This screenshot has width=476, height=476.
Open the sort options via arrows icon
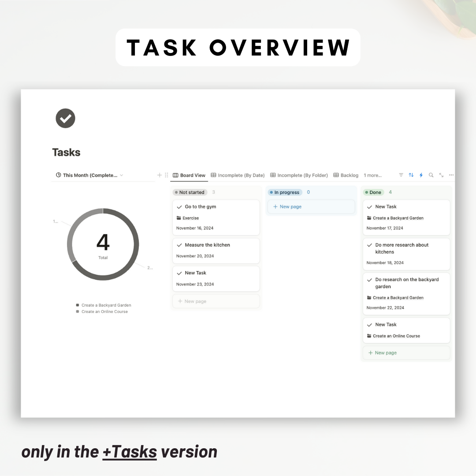411,175
